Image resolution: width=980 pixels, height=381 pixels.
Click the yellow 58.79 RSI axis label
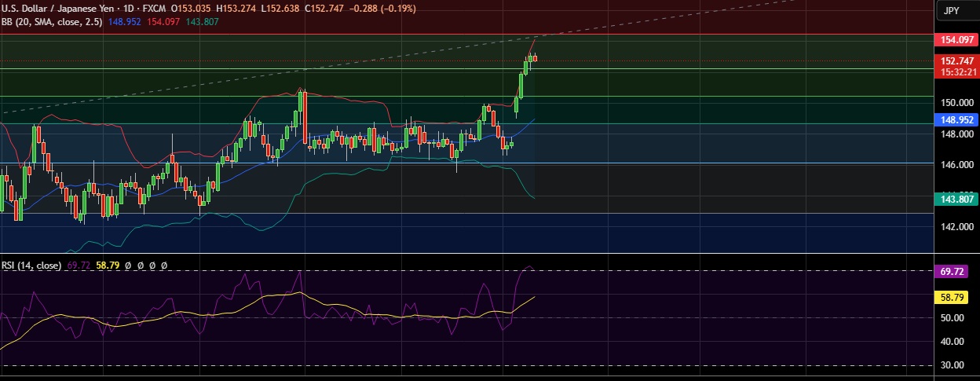click(x=956, y=298)
